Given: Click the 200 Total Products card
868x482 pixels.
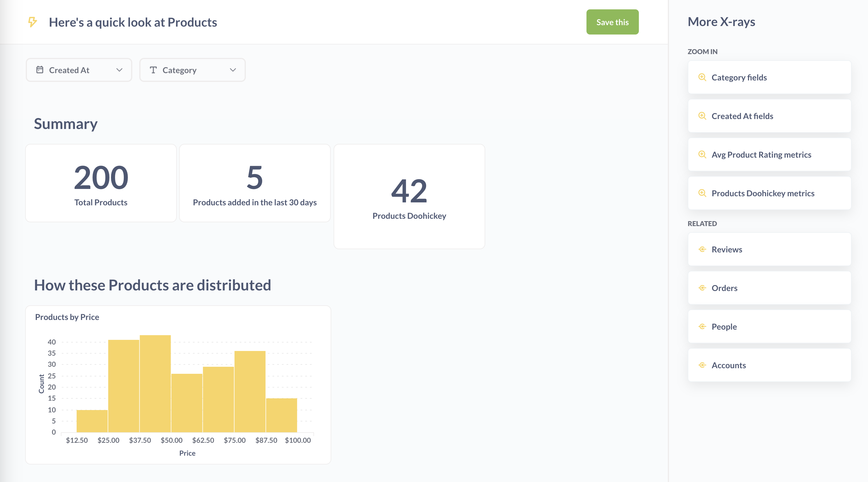Looking at the screenshot, I should (101, 183).
